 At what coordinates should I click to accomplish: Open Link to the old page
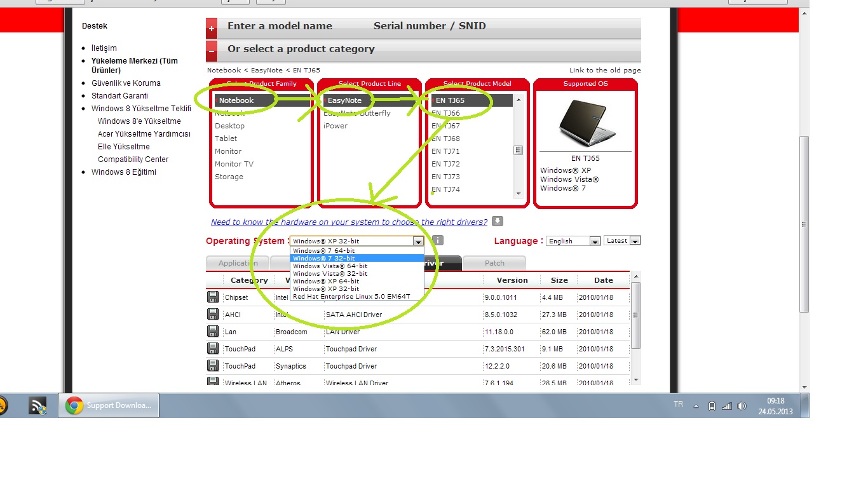605,71
